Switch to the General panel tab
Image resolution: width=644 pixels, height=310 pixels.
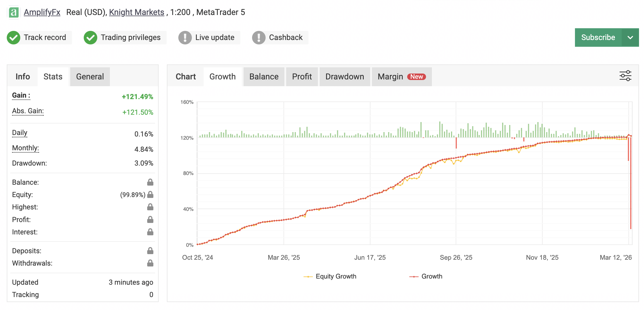(x=90, y=76)
